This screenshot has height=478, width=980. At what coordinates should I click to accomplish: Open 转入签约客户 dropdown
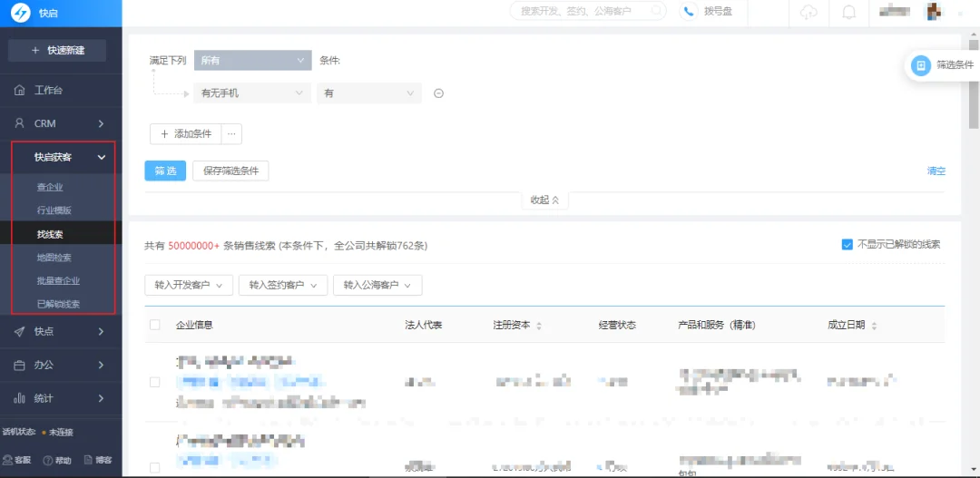click(x=283, y=285)
